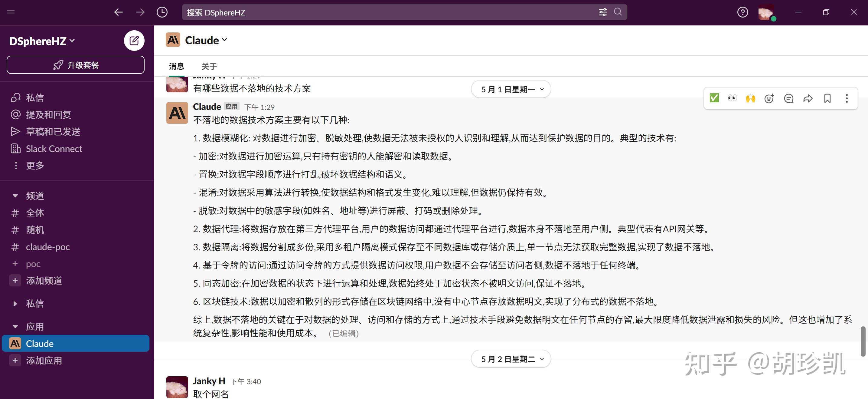The height and width of the screenshot is (399, 868).
Task: Go forward with the right arrow
Action: pos(140,12)
